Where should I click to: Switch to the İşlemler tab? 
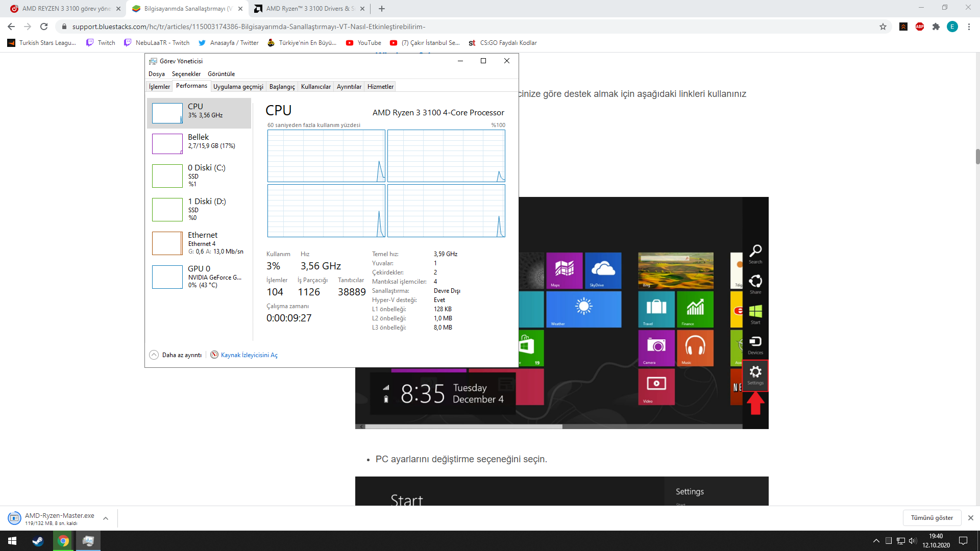[x=159, y=87]
